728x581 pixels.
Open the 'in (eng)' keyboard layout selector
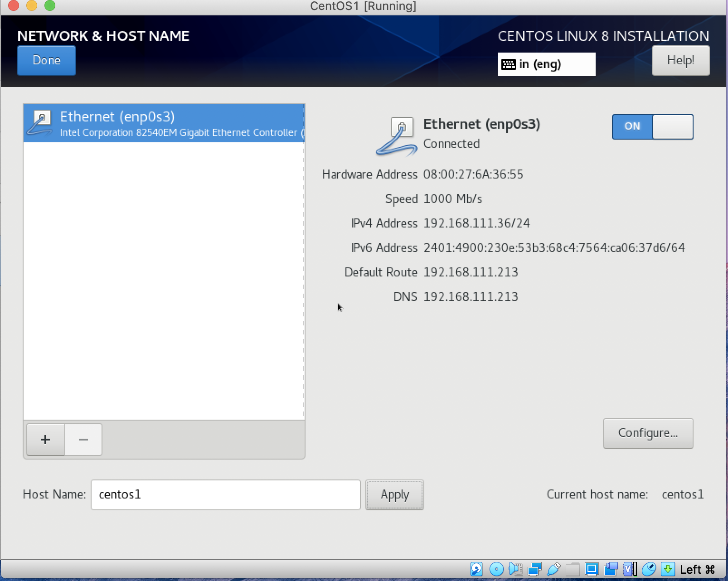(546, 64)
